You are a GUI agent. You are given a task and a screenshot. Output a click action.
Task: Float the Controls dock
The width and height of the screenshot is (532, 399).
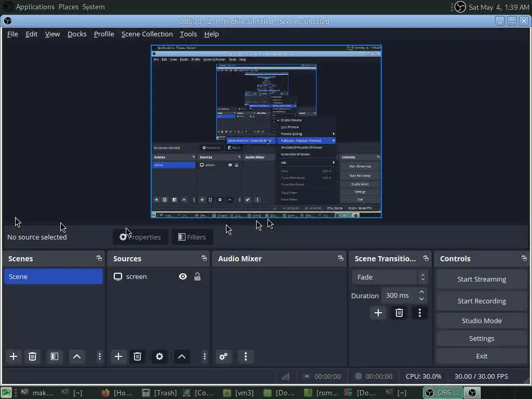click(524, 259)
